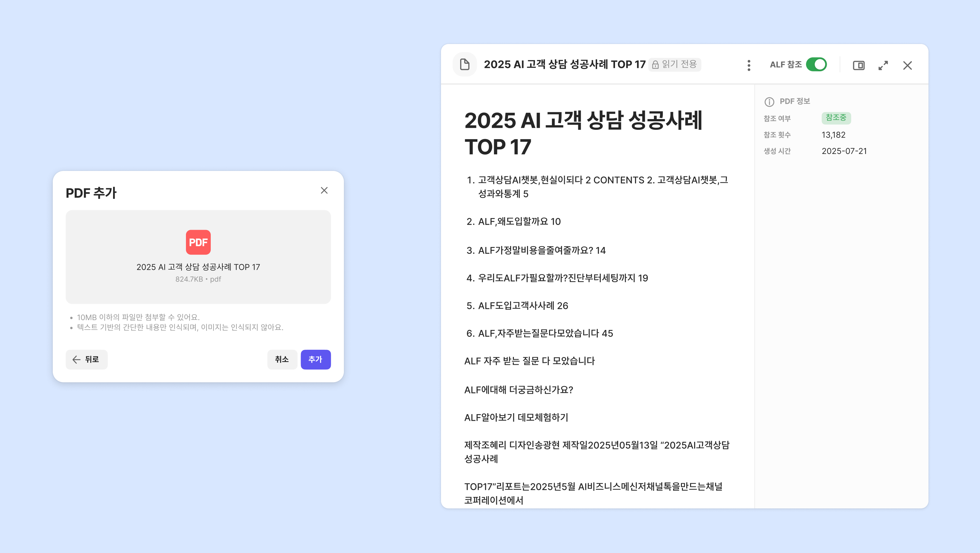Click list item ALF도입고객사사례 26

(x=523, y=306)
